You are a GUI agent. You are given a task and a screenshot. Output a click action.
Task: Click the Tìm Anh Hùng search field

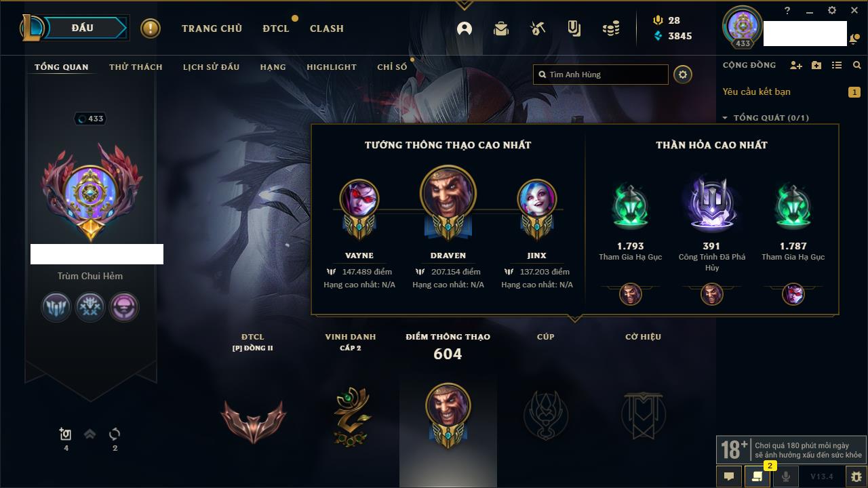tap(601, 75)
